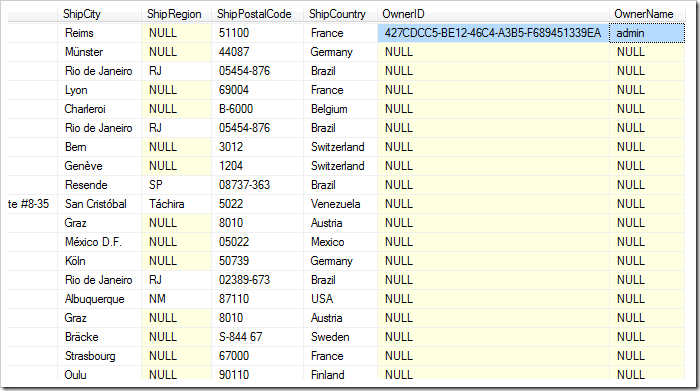This screenshot has height=391, width=700.
Task: Select the 'USA' country cell
Action: click(x=341, y=299)
